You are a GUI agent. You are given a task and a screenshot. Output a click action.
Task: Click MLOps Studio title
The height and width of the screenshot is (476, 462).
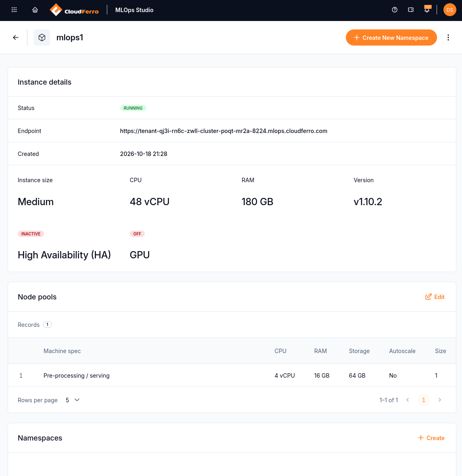coord(134,10)
